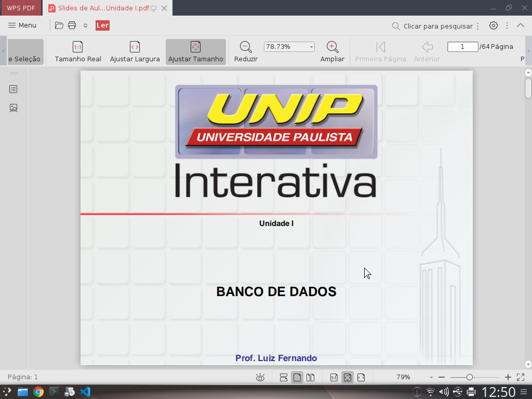The height and width of the screenshot is (399, 532).
Task: Open the terminal from taskbar
Action: [54, 392]
